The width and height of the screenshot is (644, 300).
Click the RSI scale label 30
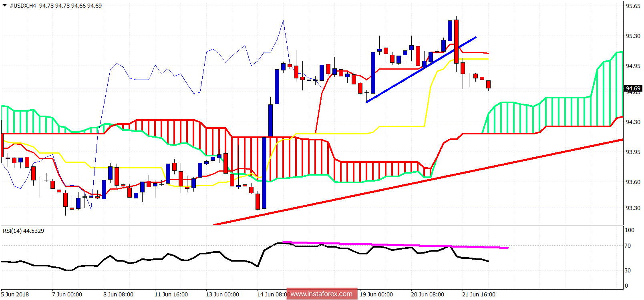[628, 270]
